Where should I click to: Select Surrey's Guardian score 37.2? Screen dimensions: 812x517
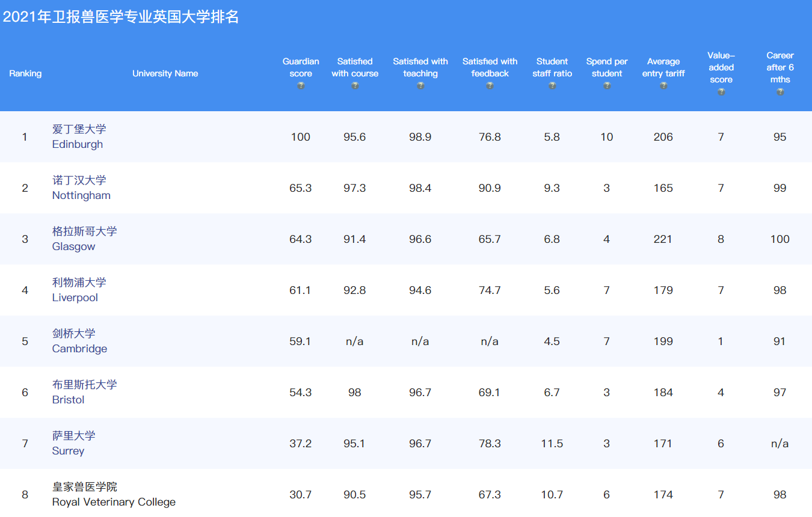click(301, 444)
